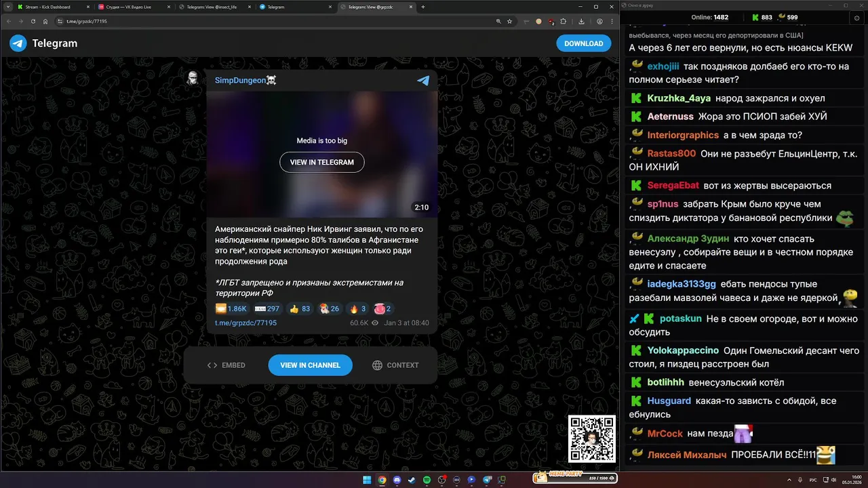Show hidden system tray icons
The height and width of the screenshot is (488, 868).
point(789,480)
